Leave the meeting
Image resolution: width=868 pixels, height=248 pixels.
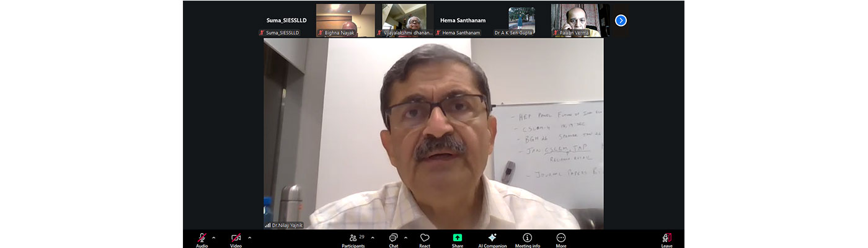point(666,239)
